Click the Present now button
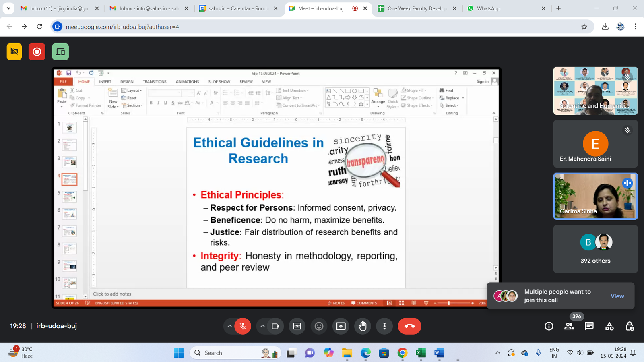The image size is (644, 362). coord(341,326)
